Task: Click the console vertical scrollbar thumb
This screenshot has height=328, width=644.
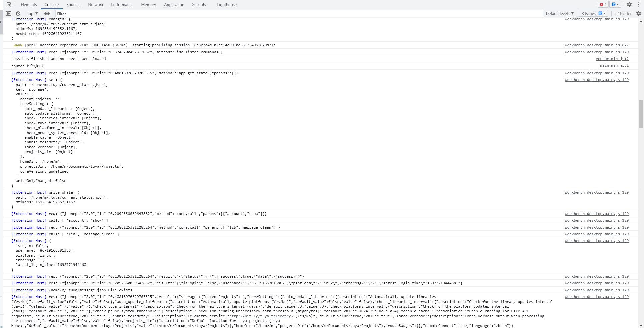Action: tap(641, 114)
